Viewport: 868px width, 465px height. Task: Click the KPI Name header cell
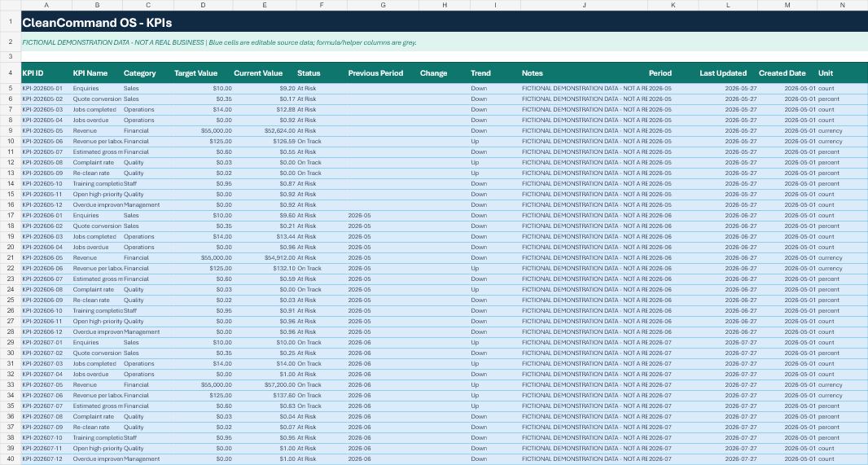[98, 73]
